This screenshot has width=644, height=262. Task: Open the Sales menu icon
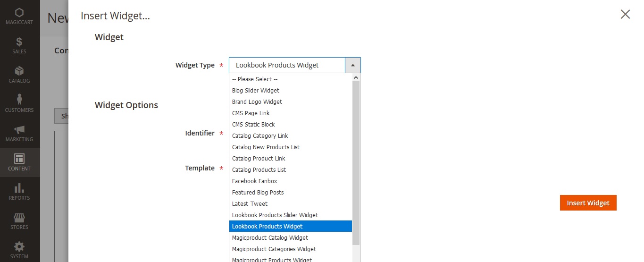(x=19, y=42)
